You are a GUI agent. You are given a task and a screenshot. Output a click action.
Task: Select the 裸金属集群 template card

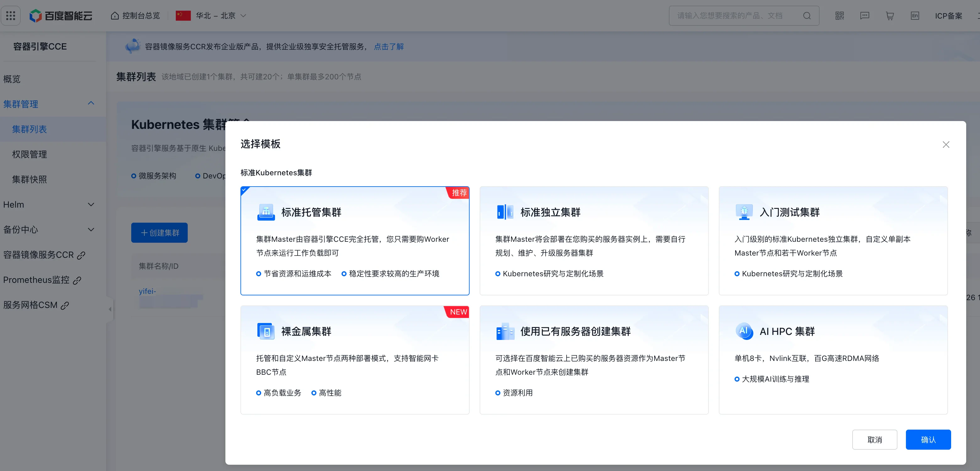tap(355, 360)
